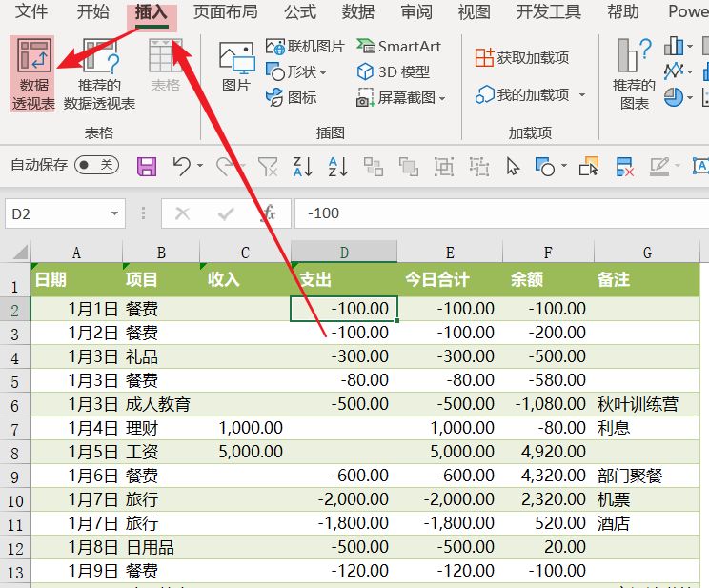Open the 文件 (File) tab
Viewport: 709px width, 588px height.
[31, 11]
